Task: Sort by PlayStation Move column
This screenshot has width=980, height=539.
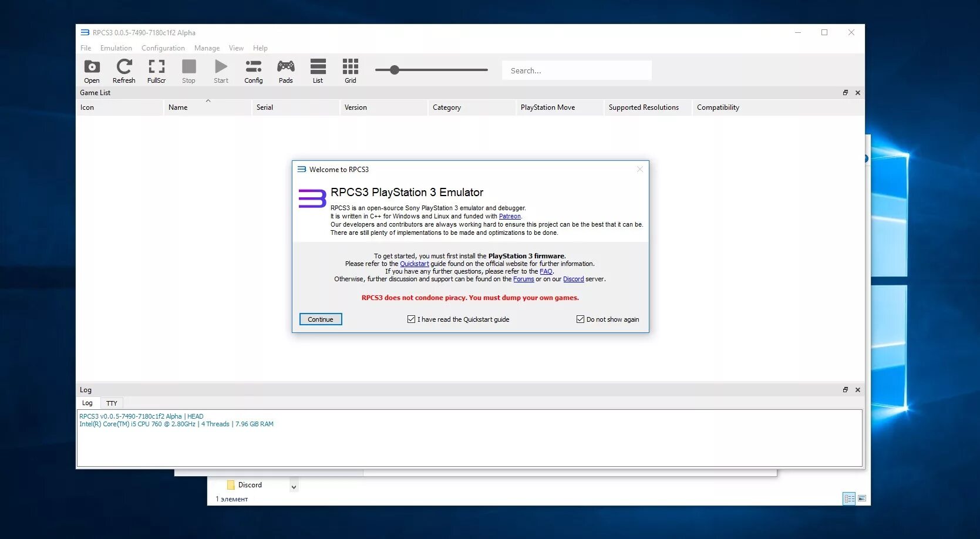Action: (x=560, y=107)
